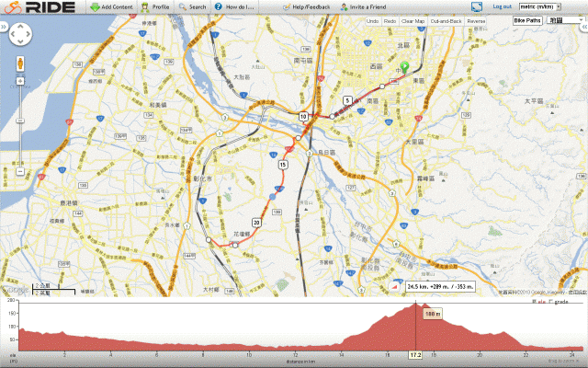Click the Reverse route button
Image resolution: width=588 pixels, height=368 pixels.
pyautogui.click(x=476, y=21)
